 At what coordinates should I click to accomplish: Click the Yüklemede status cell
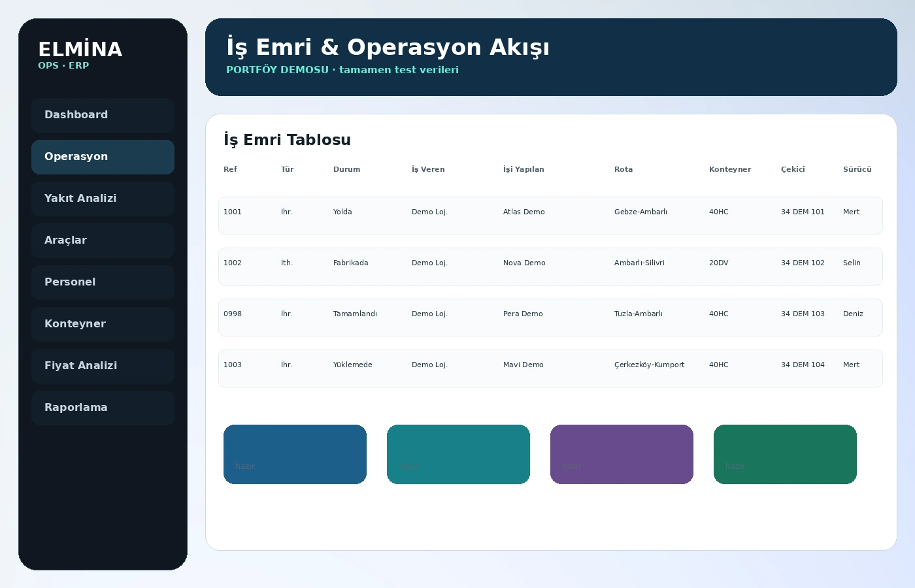click(x=352, y=365)
